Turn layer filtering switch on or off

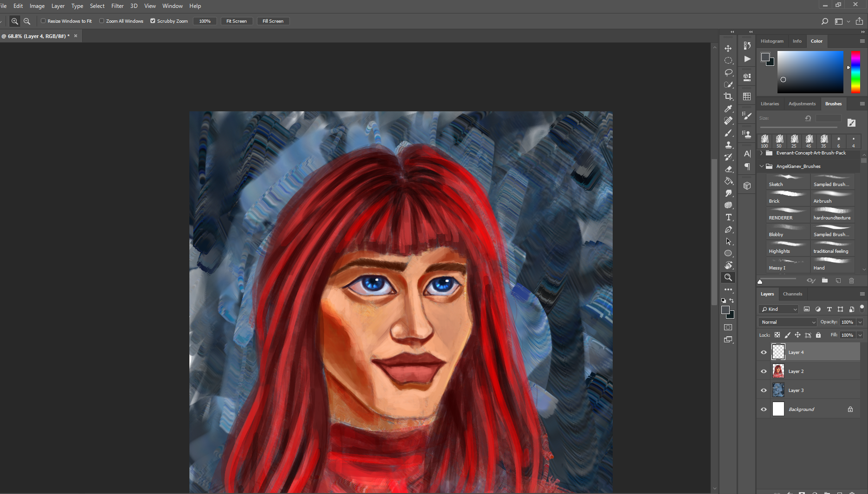[x=862, y=308]
